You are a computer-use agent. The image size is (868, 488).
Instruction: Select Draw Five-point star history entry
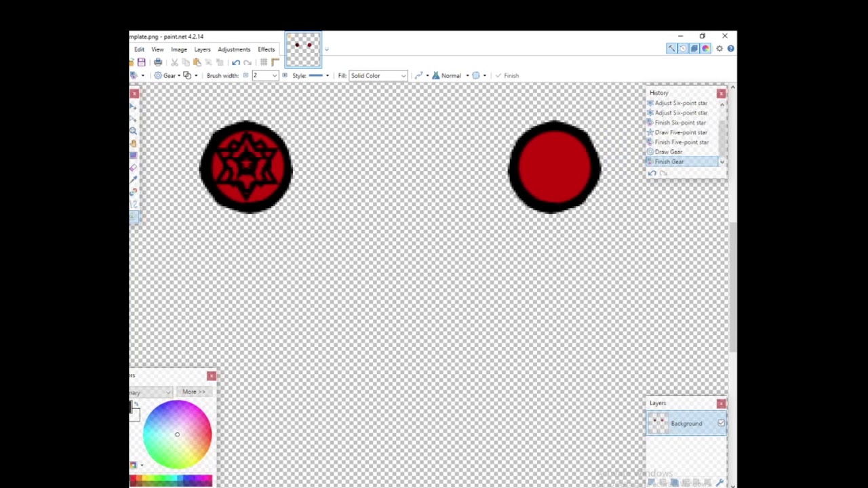[x=680, y=133]
